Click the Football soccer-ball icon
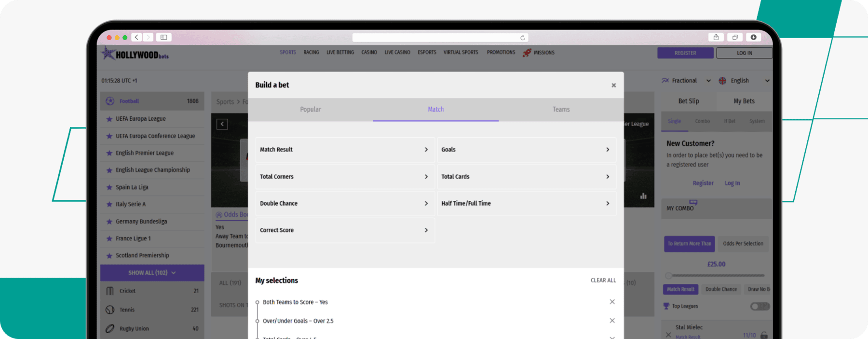Screen dimensions: 868x339 (x=110, y=101)
